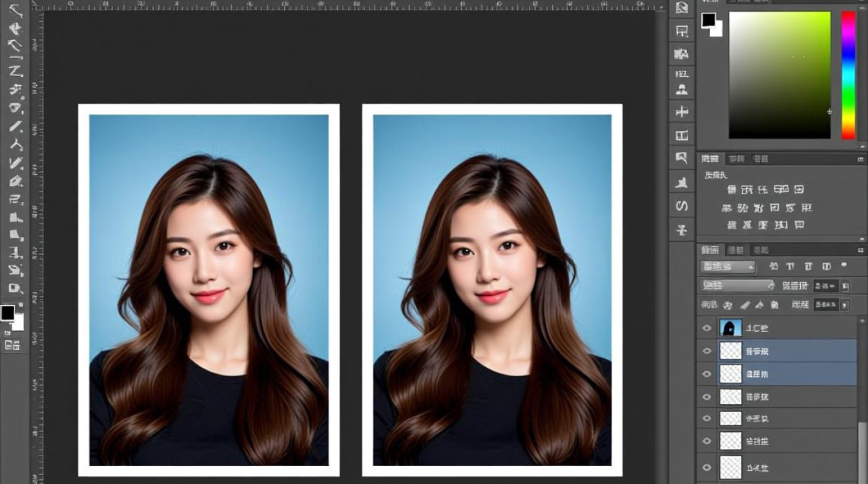Click the padlock icon at the end of the lock row

[774, 305]
